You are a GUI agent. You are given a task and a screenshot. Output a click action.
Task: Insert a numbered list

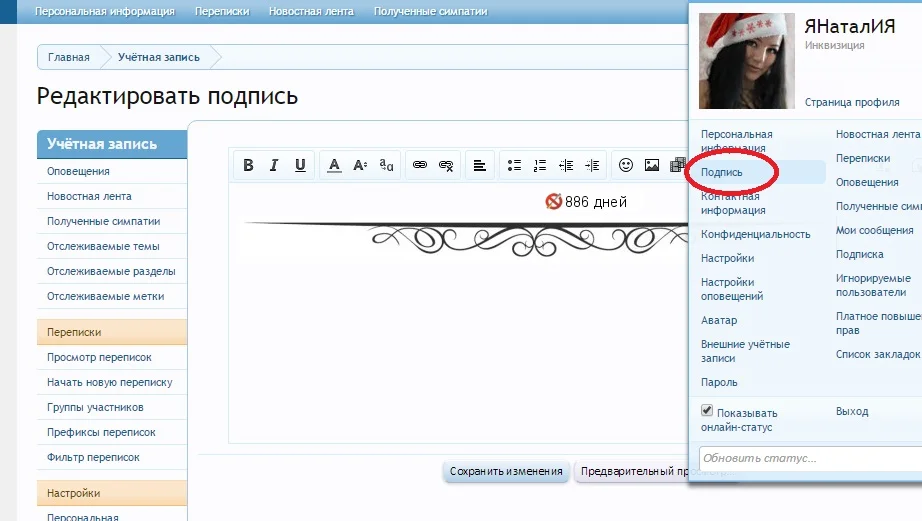pos(540,165)
